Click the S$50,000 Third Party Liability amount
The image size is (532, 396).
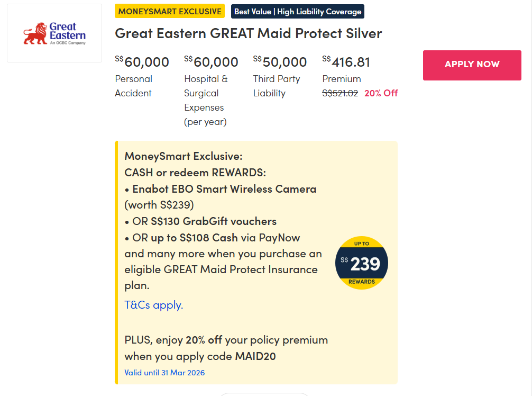(280, 62)
